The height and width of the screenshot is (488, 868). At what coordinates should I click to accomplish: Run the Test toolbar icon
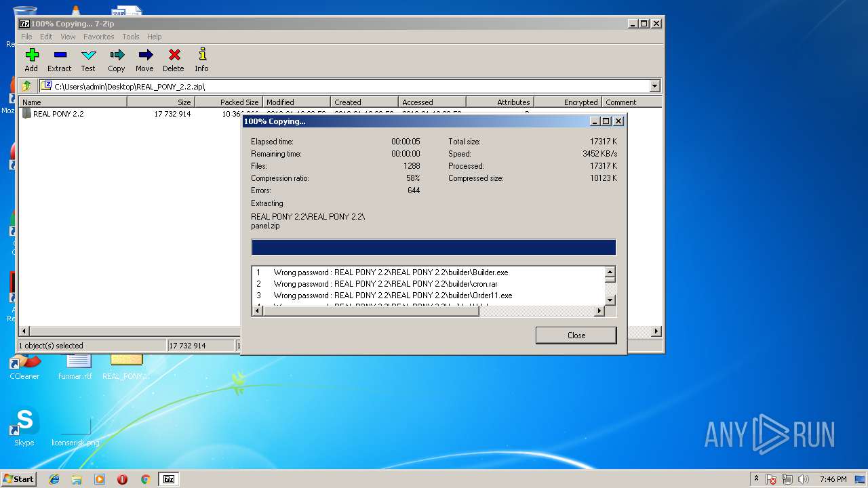click(x=88, y=60)
